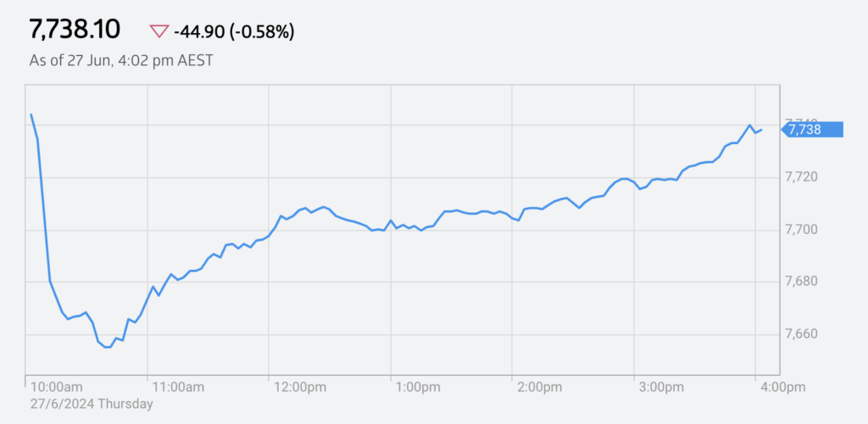Select the 2:00pm time axis label
This screenshot has height=424, width=868.
[x=542, y=387]
